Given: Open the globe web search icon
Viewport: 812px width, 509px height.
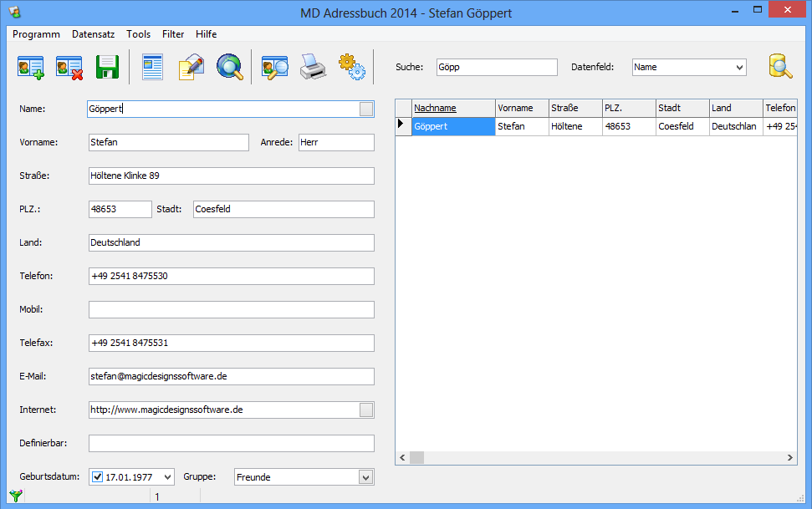Looking at the screenshot, I should click(x=229, y=67).
